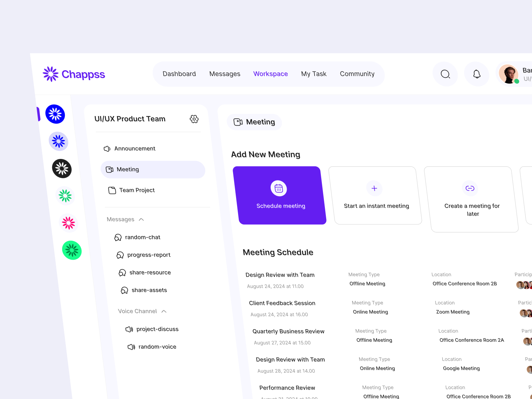
Task: Collapse the Voice Channel section
Action: 164,311
